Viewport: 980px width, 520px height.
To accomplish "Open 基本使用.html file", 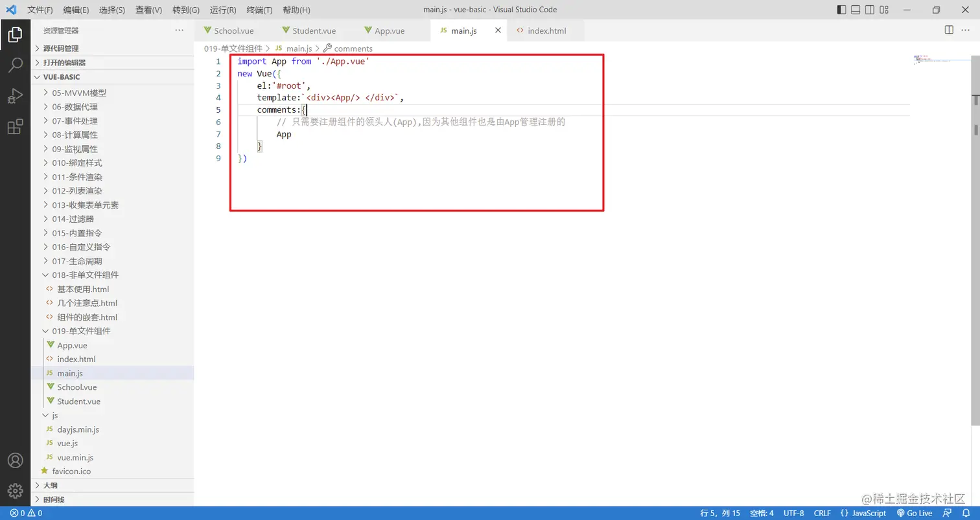I will coord(112,289).
